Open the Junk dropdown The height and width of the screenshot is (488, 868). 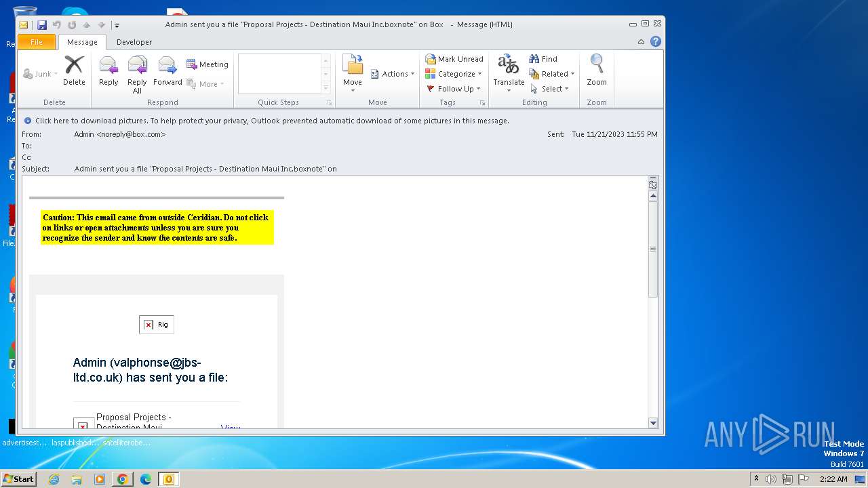(x=40, y=74)
